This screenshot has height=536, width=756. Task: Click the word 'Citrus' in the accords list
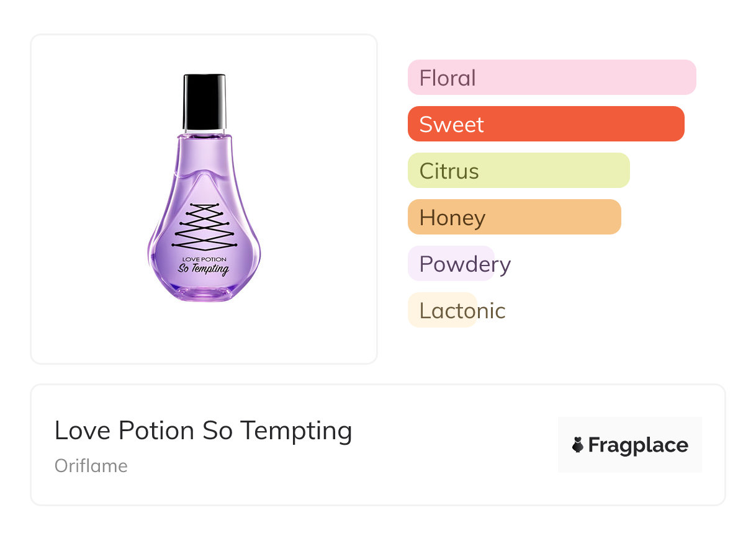click(x=449, y=171)
